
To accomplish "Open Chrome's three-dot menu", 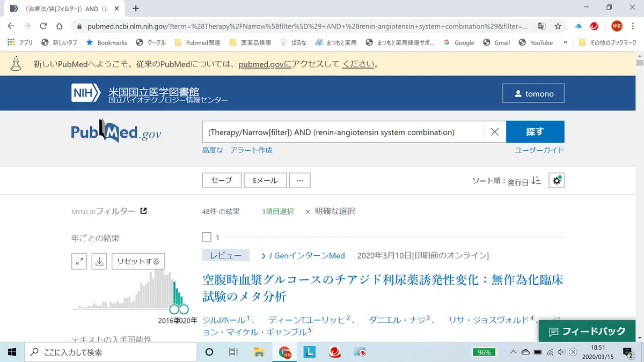I will (x=634, y=26).
